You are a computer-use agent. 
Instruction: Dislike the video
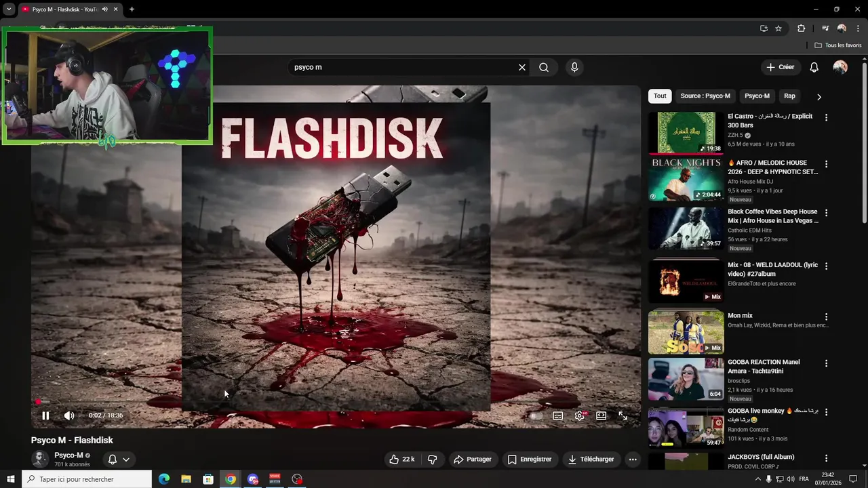pyautogui.click(x=432, y=460)
